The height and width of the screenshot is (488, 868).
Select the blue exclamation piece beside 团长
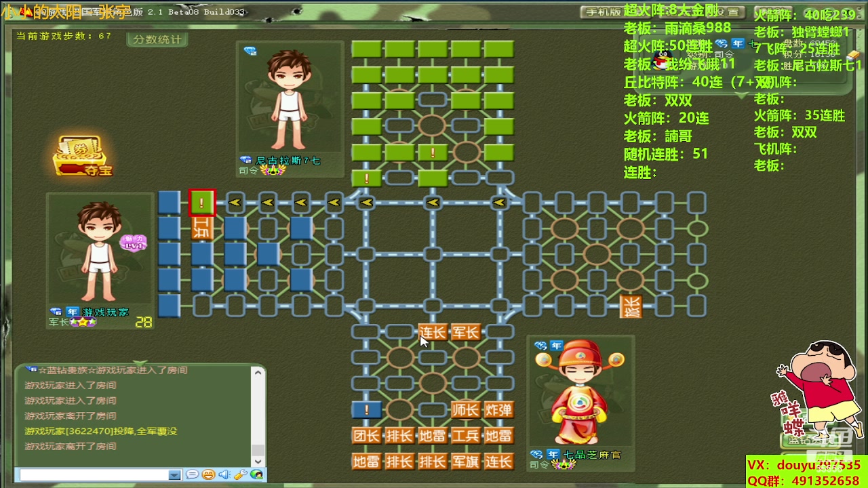366,409
